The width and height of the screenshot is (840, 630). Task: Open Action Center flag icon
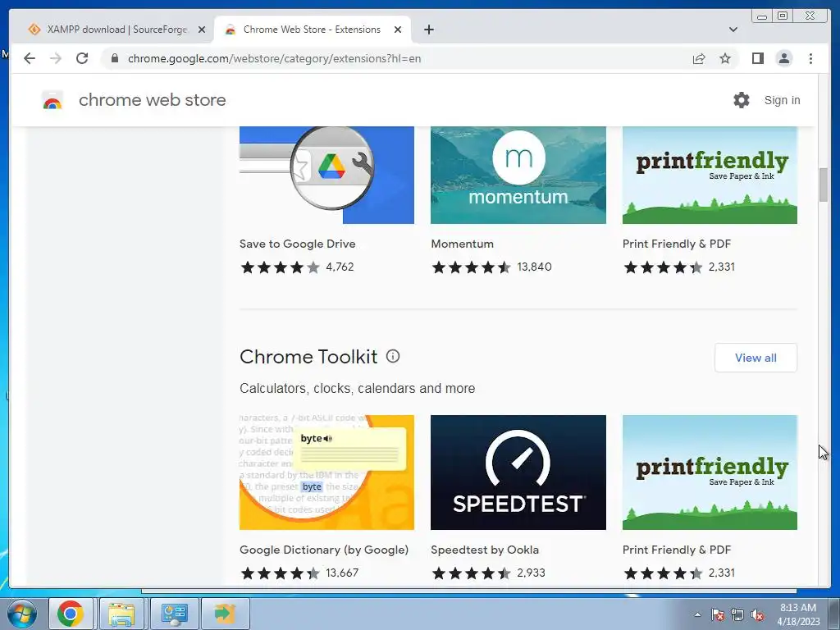(718, 614)
